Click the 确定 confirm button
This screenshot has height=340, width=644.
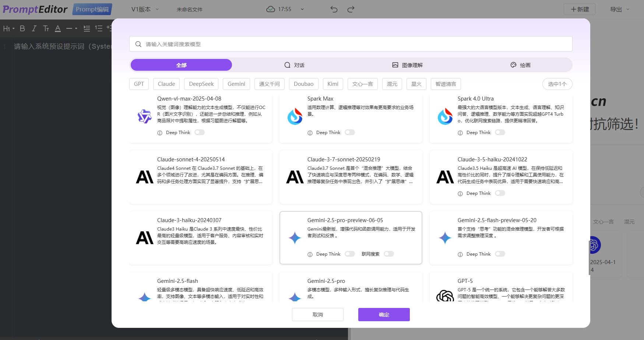384,314
